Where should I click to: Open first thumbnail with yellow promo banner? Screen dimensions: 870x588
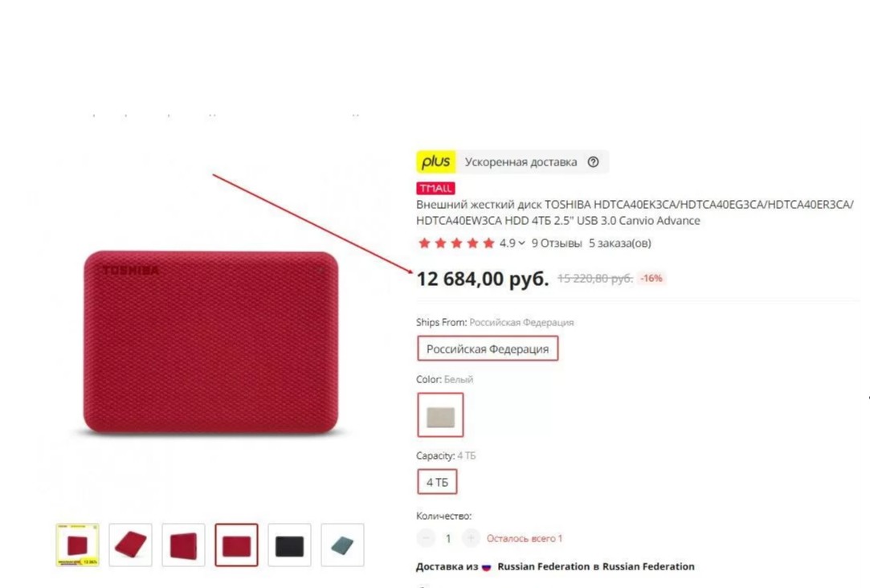(77, 545)
